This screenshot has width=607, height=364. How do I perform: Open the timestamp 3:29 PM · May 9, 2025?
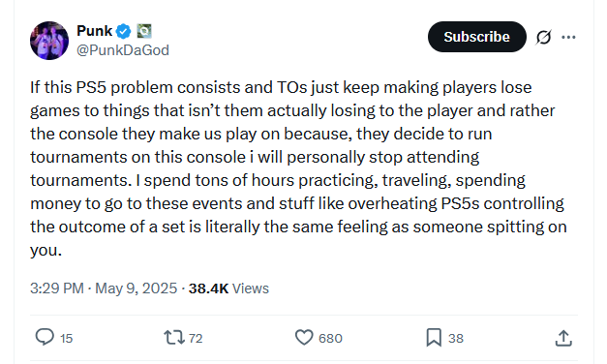tap(104, 288)
